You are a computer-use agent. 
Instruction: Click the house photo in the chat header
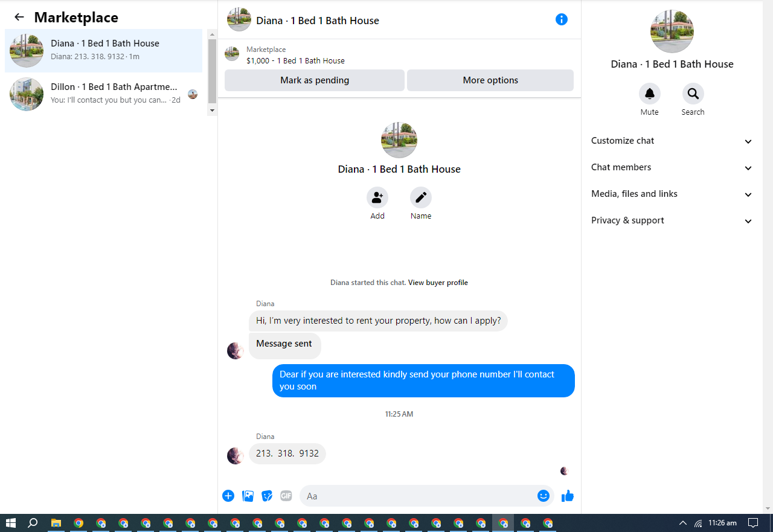pos(239,19)
